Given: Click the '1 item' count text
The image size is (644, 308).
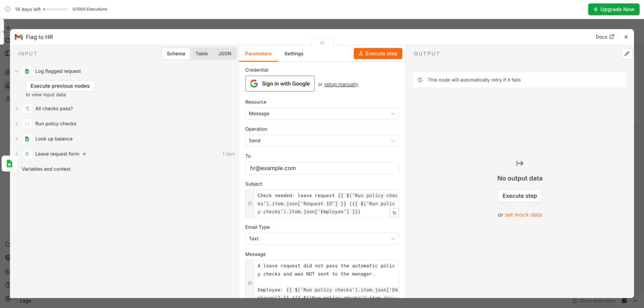Looking at the screenshot, I should pyautogui.click(x=229, y=154).
